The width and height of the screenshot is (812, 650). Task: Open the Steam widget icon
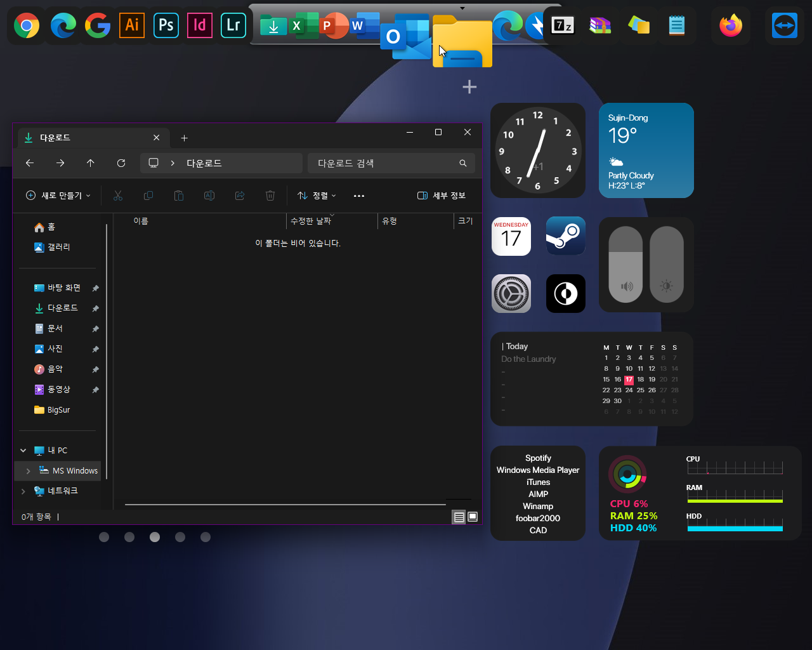click(x=566, y=236)
